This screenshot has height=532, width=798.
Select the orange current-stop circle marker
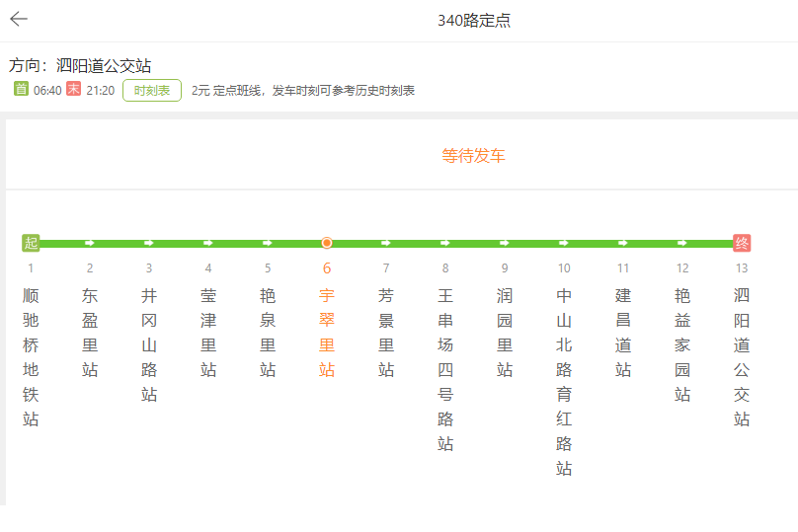click(x=327, y=243)
